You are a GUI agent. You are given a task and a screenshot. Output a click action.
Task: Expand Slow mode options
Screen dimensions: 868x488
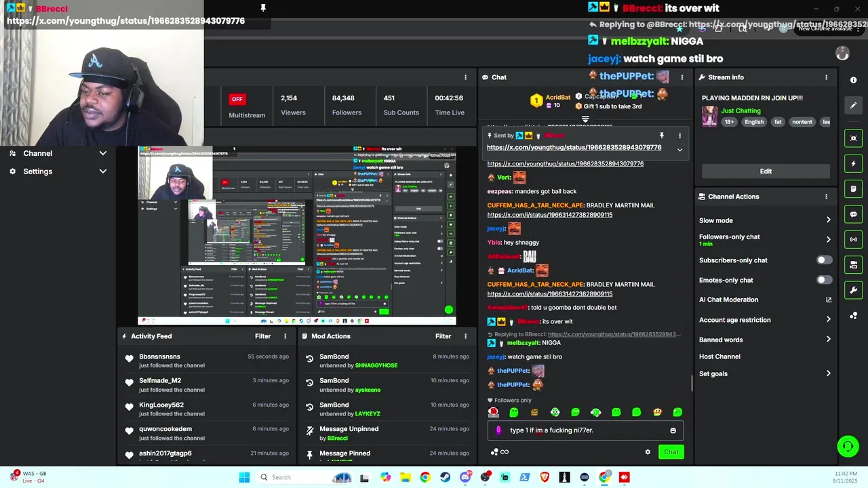click(828, 220)
